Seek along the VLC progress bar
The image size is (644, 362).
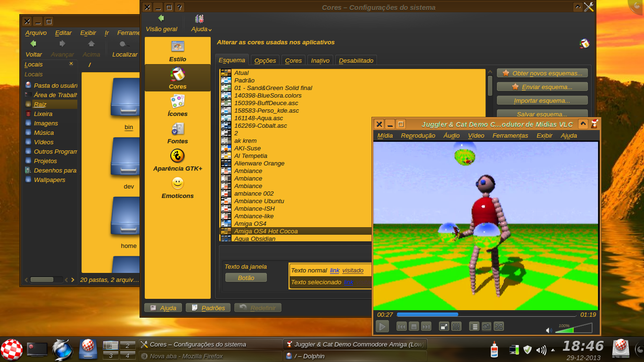point(487,314)
